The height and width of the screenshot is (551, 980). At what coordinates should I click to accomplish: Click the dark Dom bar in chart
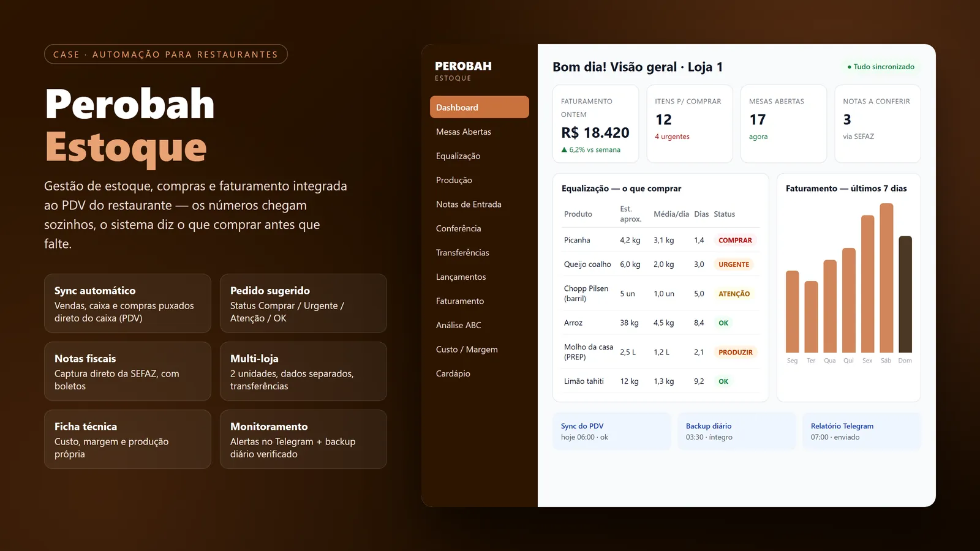(x=905, y=294)
